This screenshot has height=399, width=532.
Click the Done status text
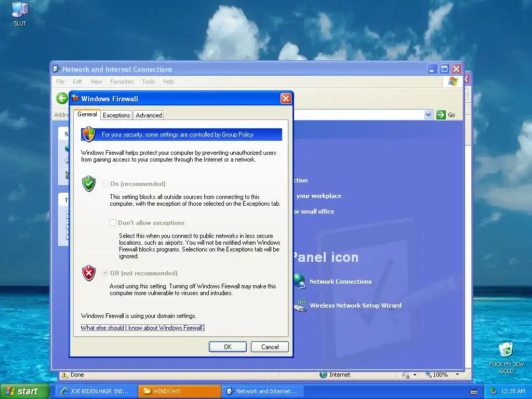coord(77,375)
